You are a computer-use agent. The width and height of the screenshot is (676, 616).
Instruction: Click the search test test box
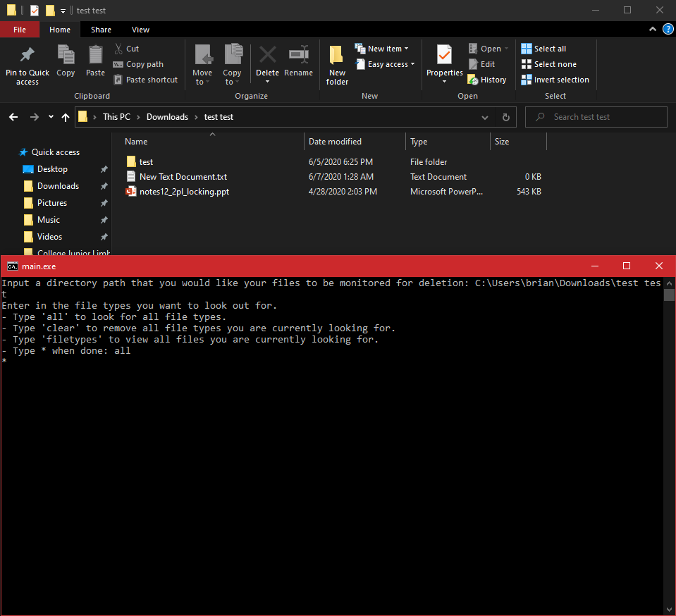pyautogui.click(x=596, y=117)
